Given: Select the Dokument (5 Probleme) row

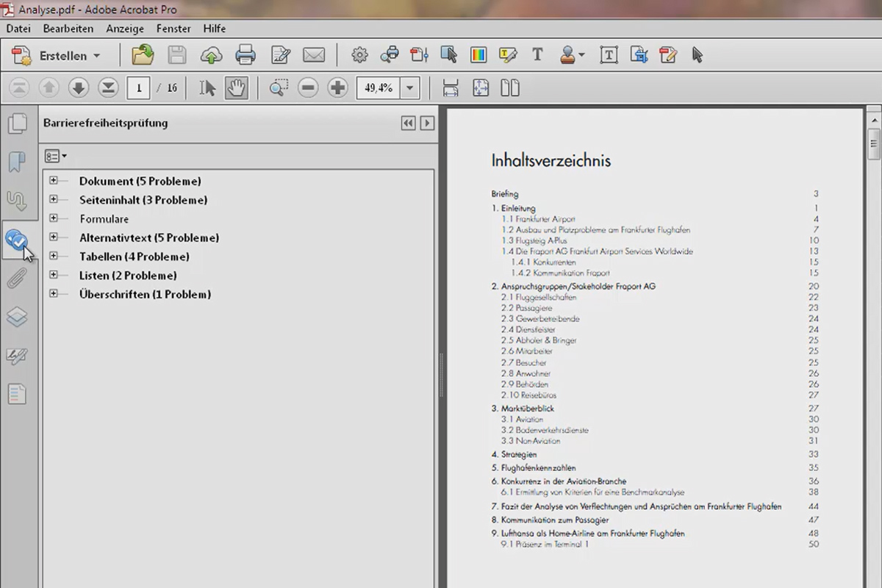Looking at the screenshot, I should [140, 181].
